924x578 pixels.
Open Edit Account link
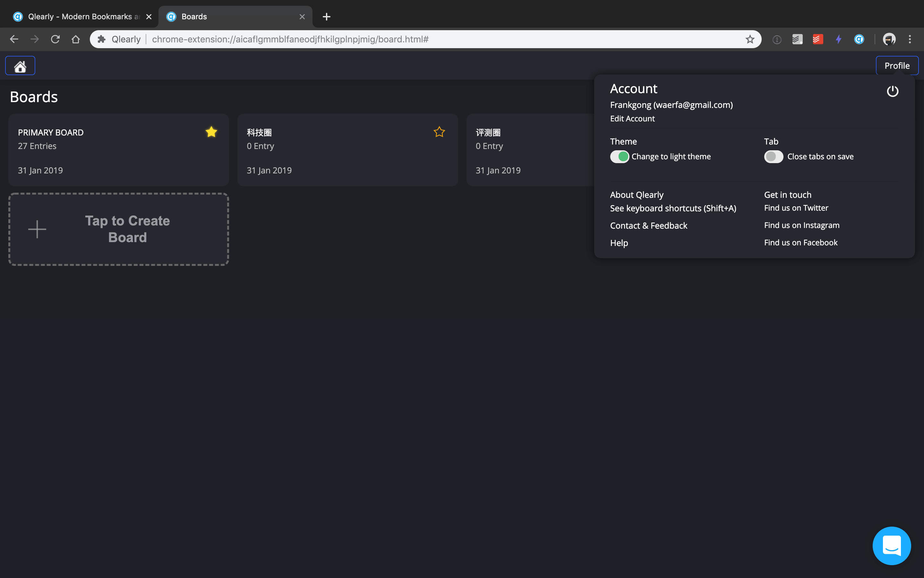632,118
